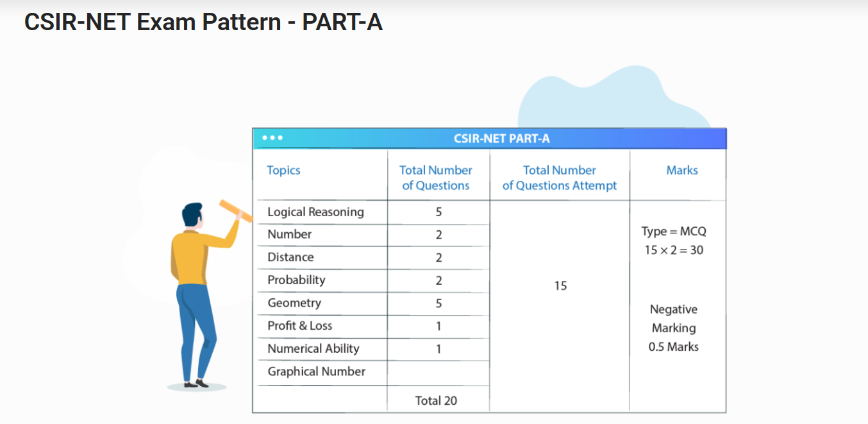Click the question count 1 for Profit & Loss

pos(439,326)
